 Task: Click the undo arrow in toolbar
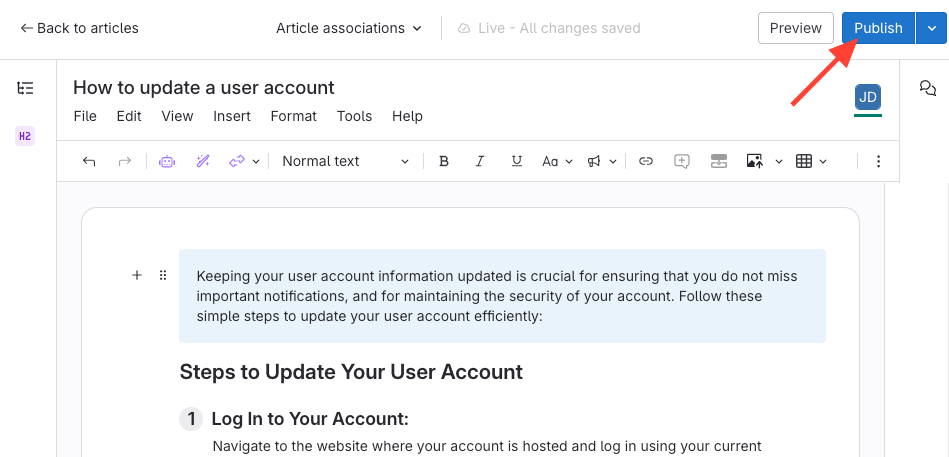pyautogui.click(x=89, y=161)
